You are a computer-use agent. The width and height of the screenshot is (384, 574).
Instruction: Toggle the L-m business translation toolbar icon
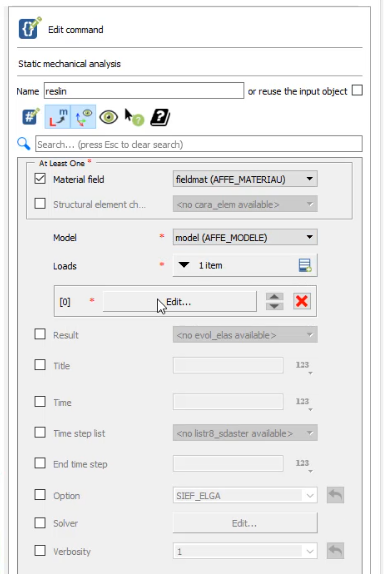coord(58,117)
